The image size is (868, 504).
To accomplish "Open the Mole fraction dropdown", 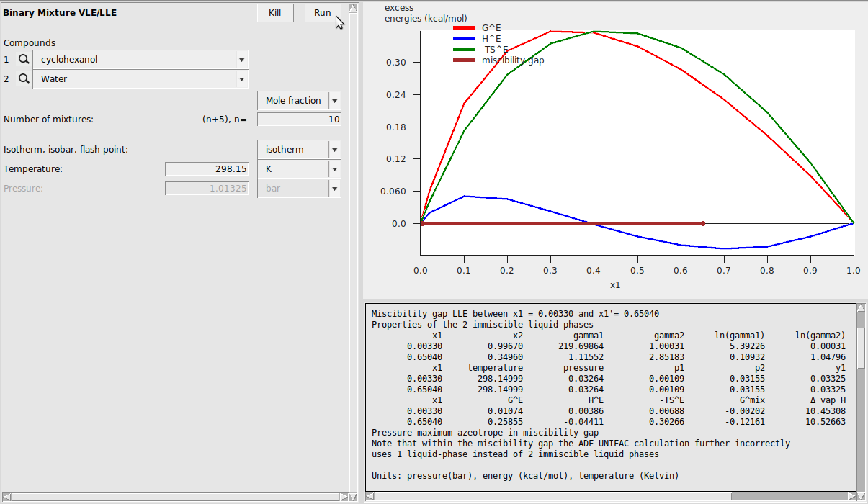I will 334,101.
